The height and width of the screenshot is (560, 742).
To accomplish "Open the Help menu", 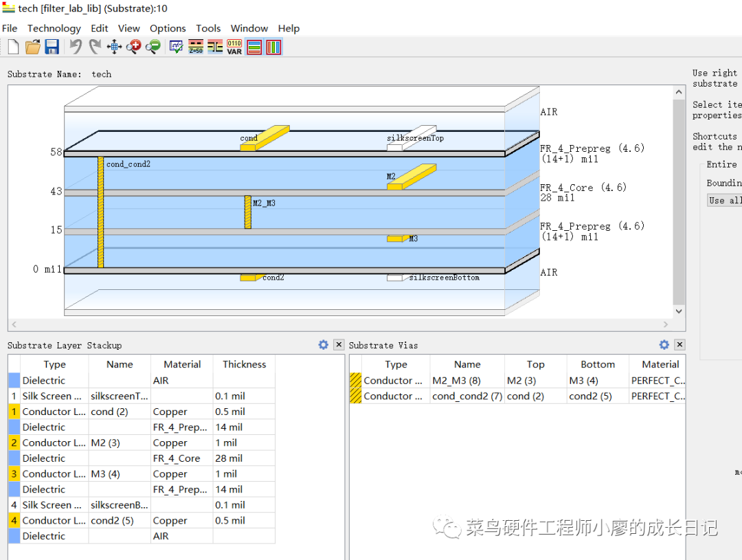I will pos(289,28).
